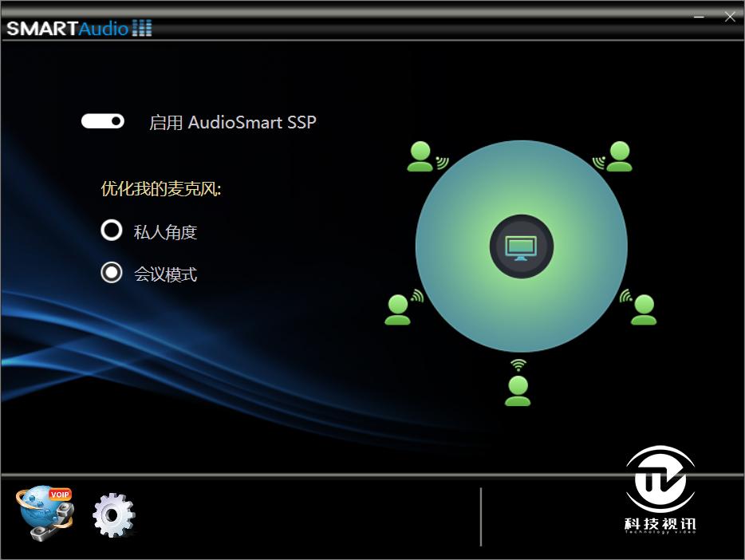Click the 私人角度 label text
745x560 pixels.
point(165,232)
